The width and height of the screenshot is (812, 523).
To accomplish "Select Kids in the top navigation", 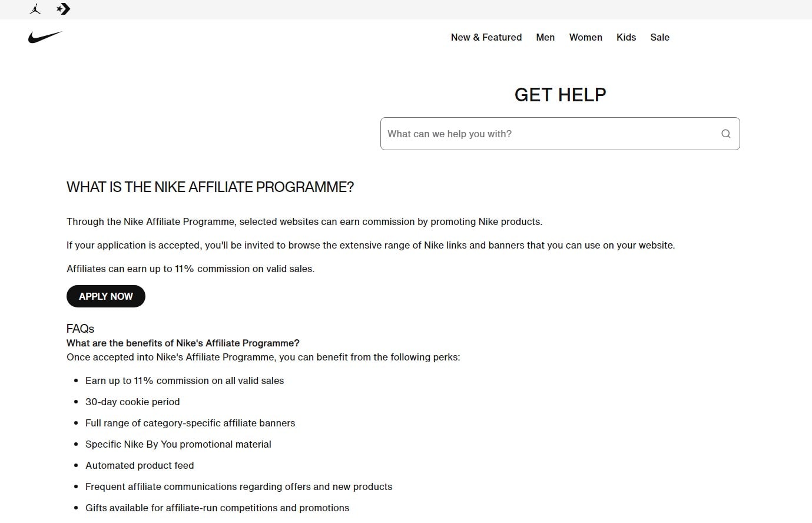I will click(x=626, y=37).
